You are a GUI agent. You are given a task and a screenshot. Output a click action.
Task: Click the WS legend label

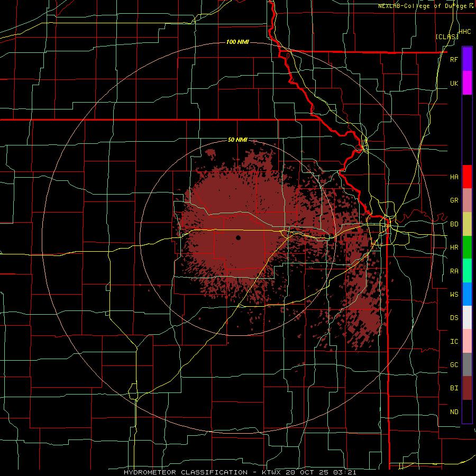454,295
